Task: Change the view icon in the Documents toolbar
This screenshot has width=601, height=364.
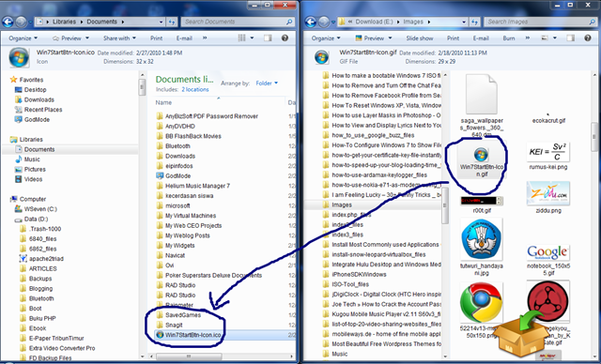Action: (242, 38)
